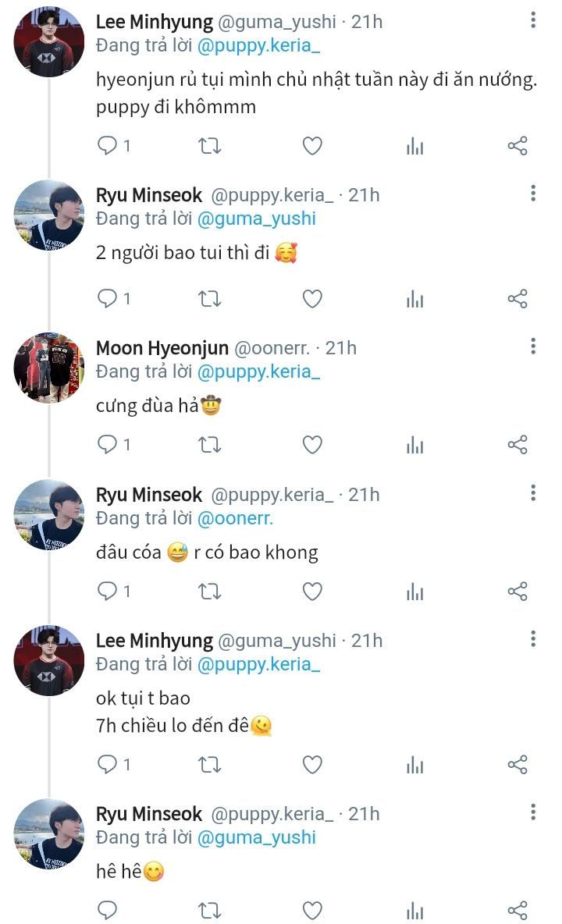This screenshot has height=924, width=562.
Task: View analytics of Moon Hyeonjun's tweet
Action: [415, 445]
